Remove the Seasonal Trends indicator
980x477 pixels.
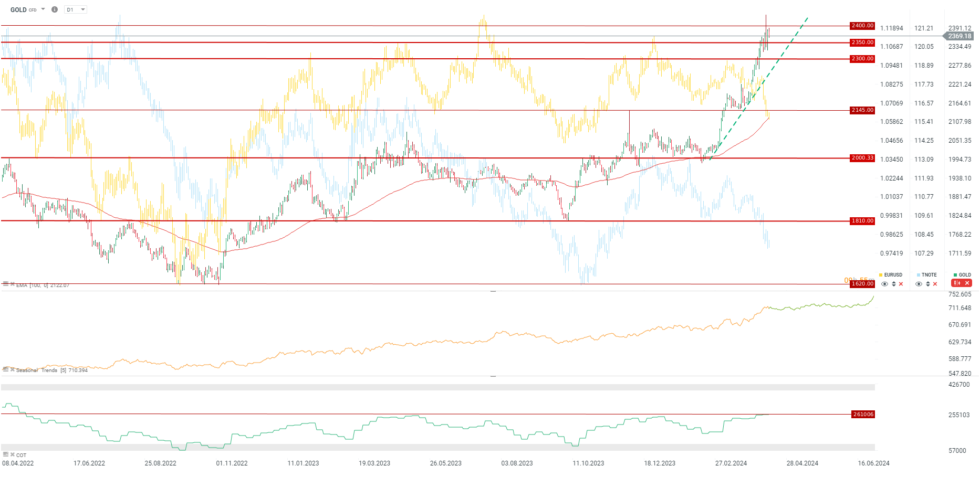click(x=12, y=369)
